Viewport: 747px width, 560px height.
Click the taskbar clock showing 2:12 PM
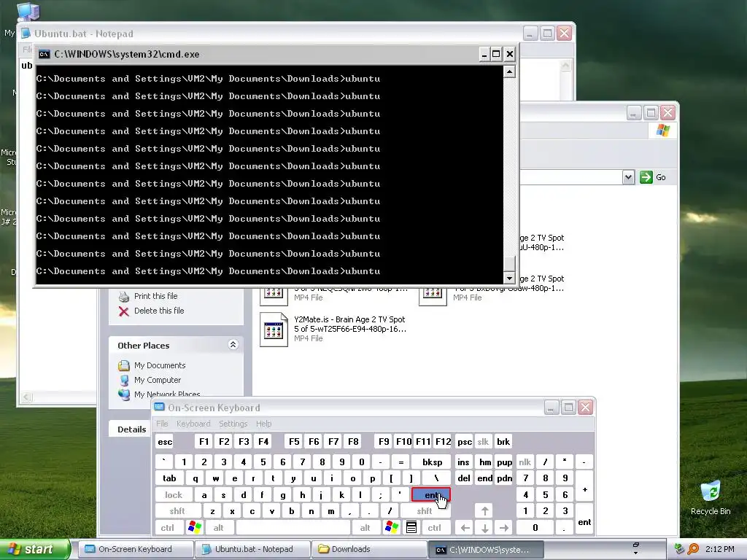coord(719,549)
